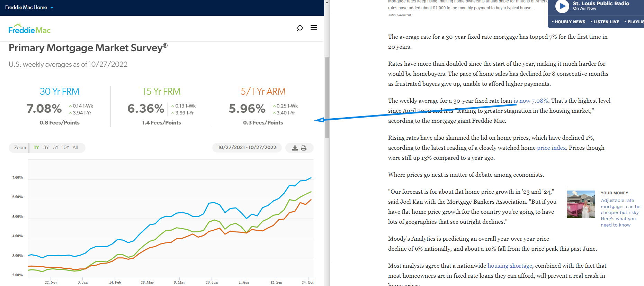Select the 3Y zoom range
Image resolution: width=644 pixels, height=286 pixels.
click(x=46, y=148)
